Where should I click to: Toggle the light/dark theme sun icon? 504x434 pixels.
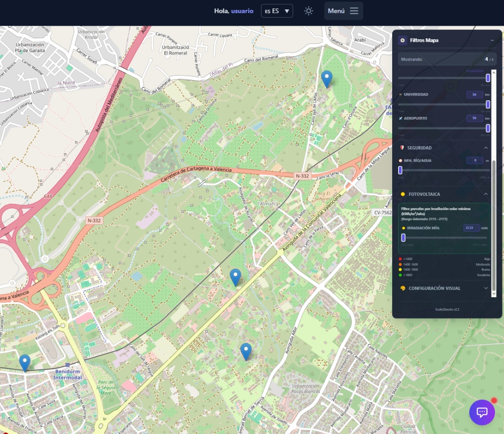click(x=309, y=11)
